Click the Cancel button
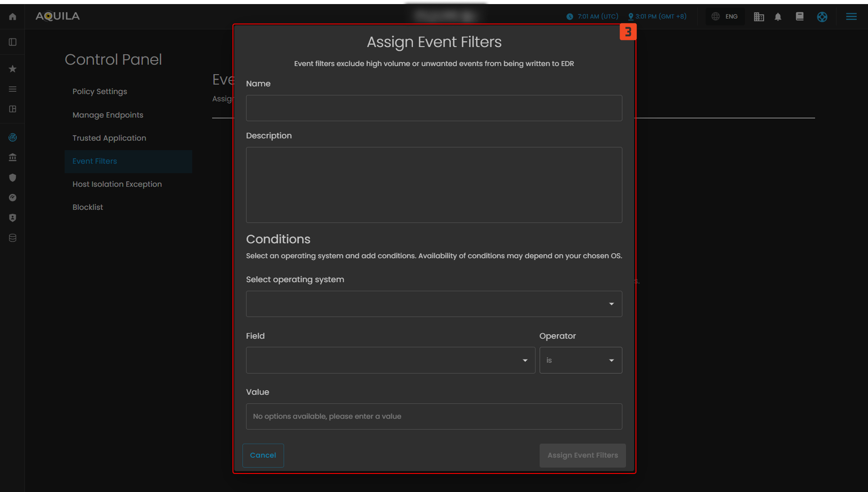 point(263,455)
